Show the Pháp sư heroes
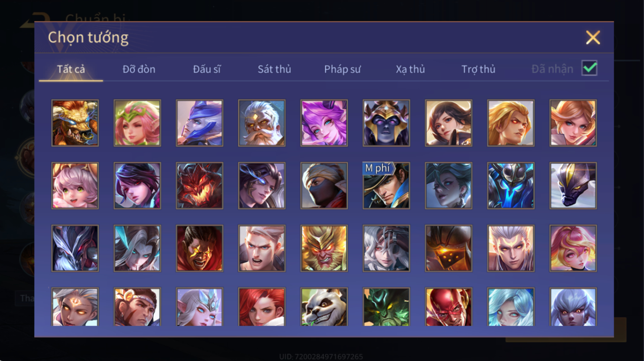 (342, 69)
